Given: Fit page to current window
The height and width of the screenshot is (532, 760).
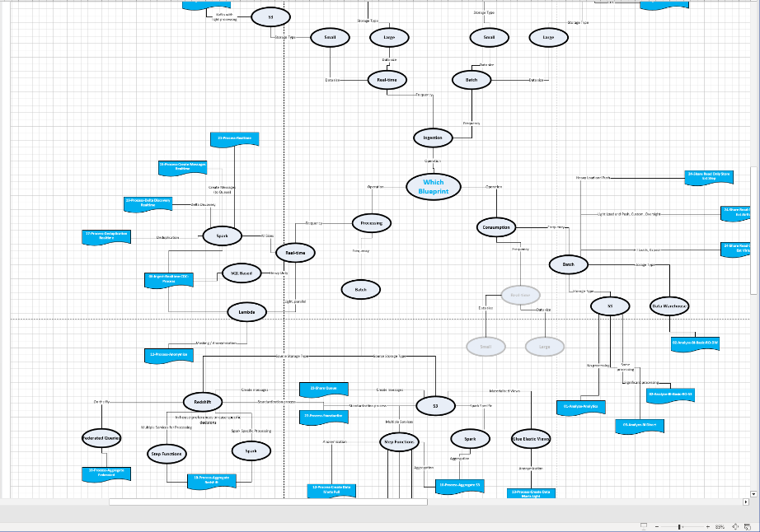Looking at the screenshot, I should click(x=736, y=526).
